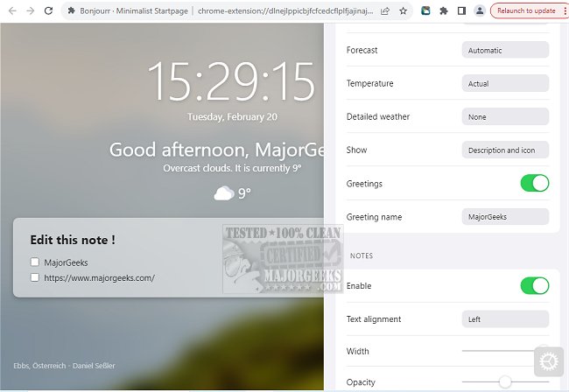Disable the Notes Enable switch

click(x=535, y=286)
